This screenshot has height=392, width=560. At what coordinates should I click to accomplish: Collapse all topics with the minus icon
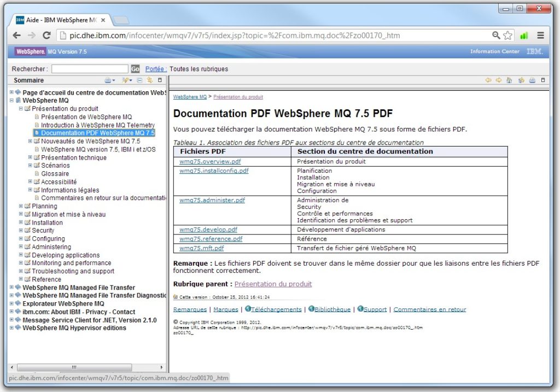point(140,80)
